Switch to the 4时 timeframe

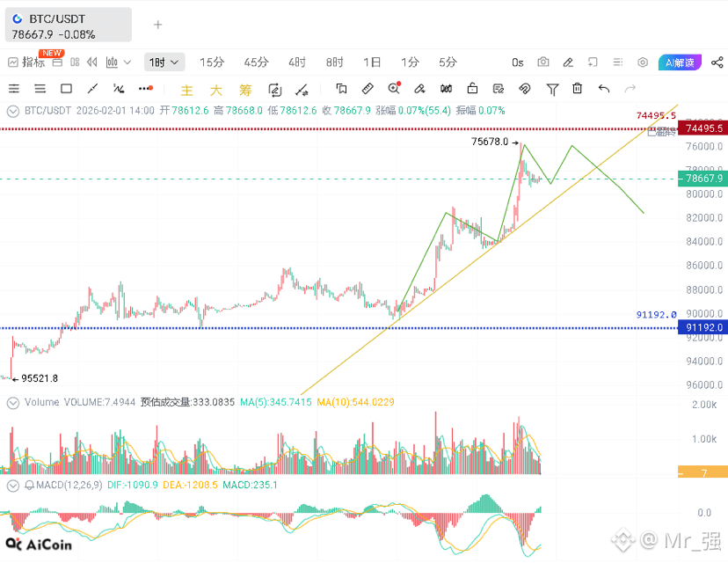pos(297,62)
